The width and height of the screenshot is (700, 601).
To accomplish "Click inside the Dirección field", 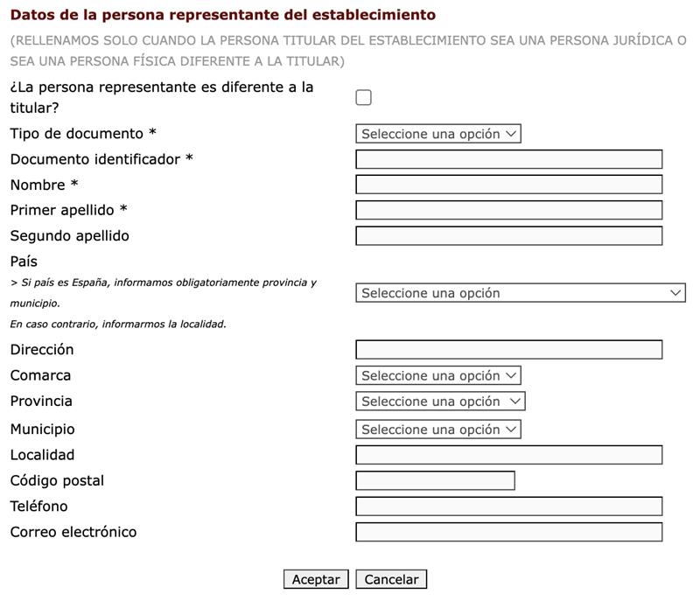I will click(510, 348).
